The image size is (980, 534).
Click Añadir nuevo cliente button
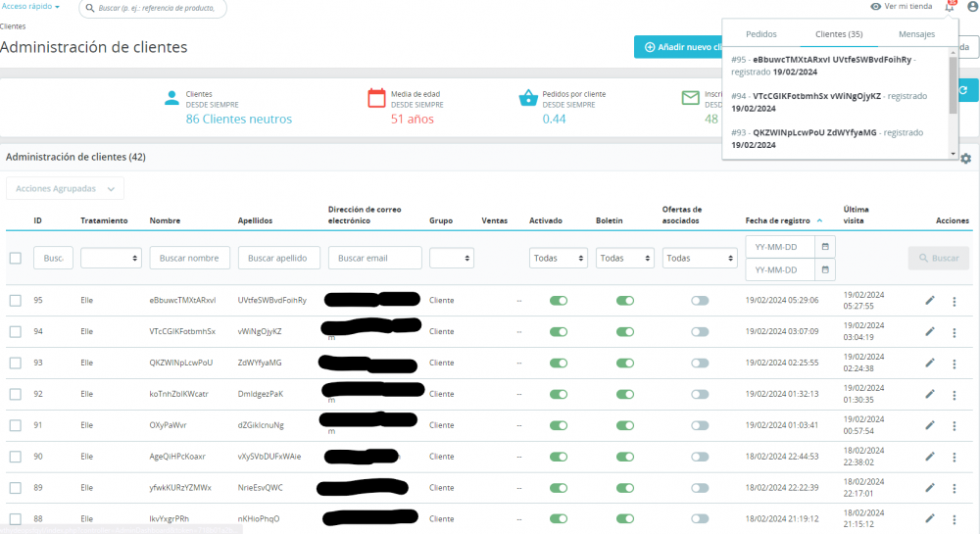678,47
